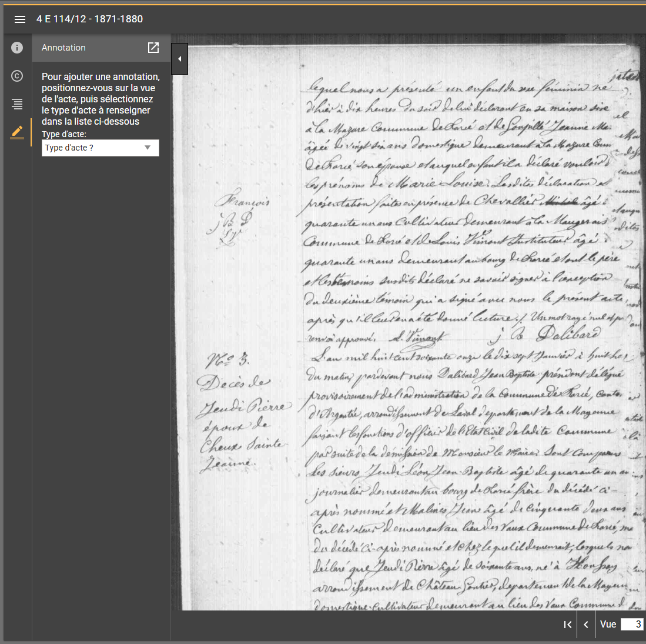Click the annotation instructions text
Viewport: 646px width, 644px height.
[101, 99]
